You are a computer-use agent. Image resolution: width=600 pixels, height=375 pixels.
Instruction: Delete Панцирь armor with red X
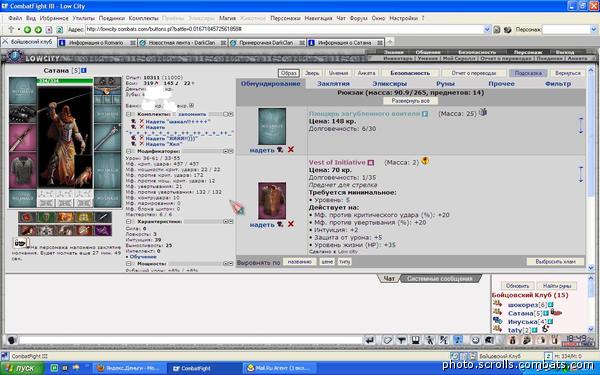291,150
